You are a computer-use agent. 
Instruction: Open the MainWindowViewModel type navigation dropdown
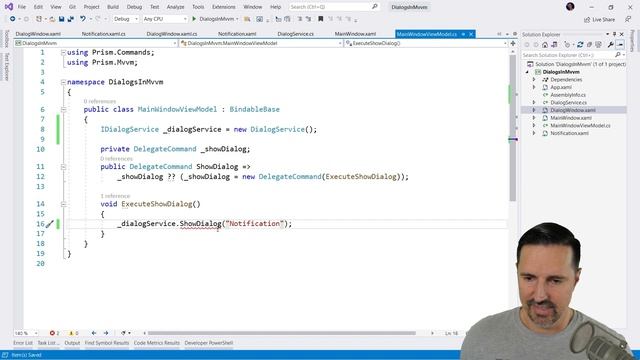pos(261,43)
